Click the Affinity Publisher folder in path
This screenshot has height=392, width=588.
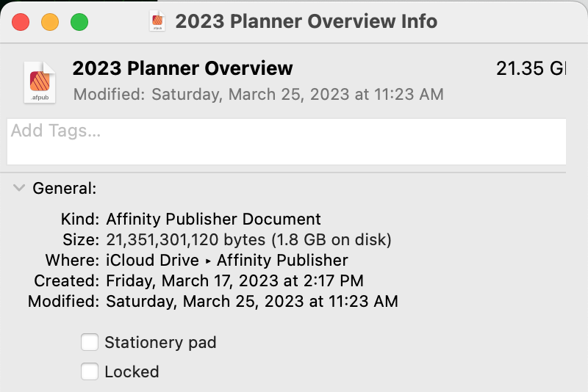(282, 260)
